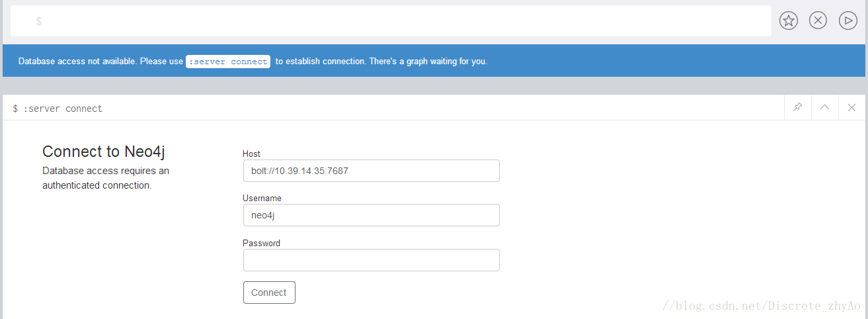The image size is (868, 319).
Task: Pin the :server connect frame
Action: coord(797,107)
